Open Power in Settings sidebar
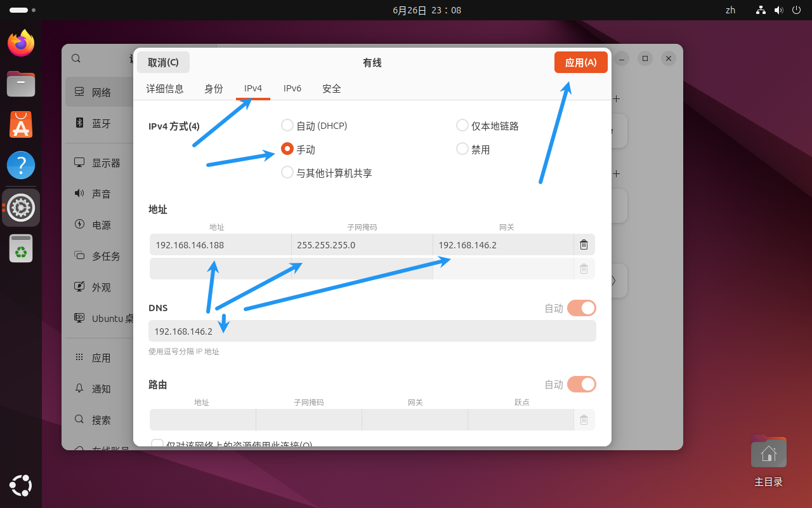This screenshot has height=508, width=812. click(x=99, y=225)
